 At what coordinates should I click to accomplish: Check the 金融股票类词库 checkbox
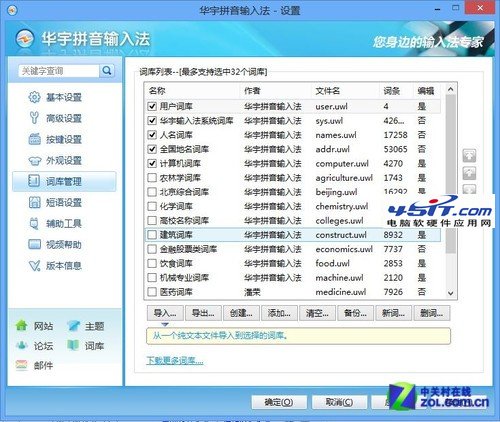(x=152, y=249)
